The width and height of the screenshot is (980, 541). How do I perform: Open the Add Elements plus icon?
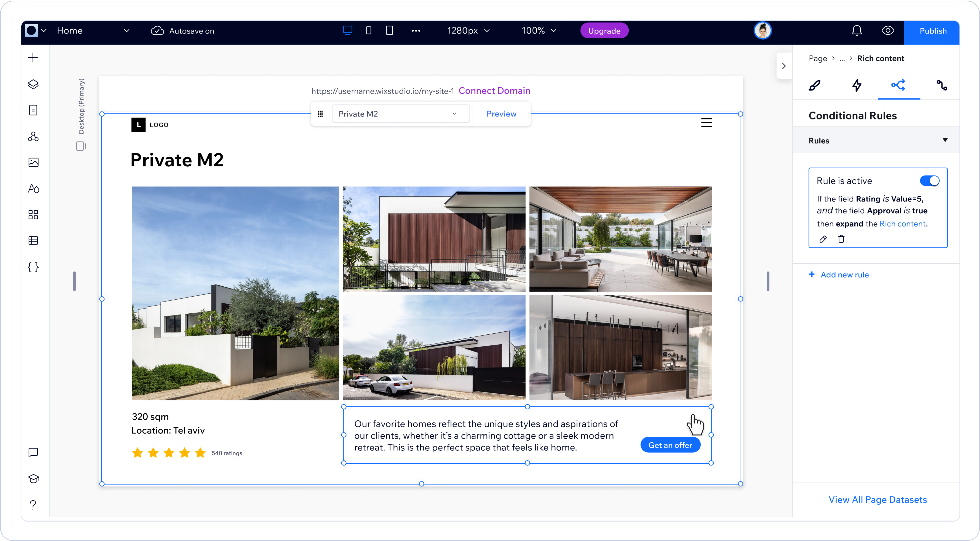click(33, 58)
